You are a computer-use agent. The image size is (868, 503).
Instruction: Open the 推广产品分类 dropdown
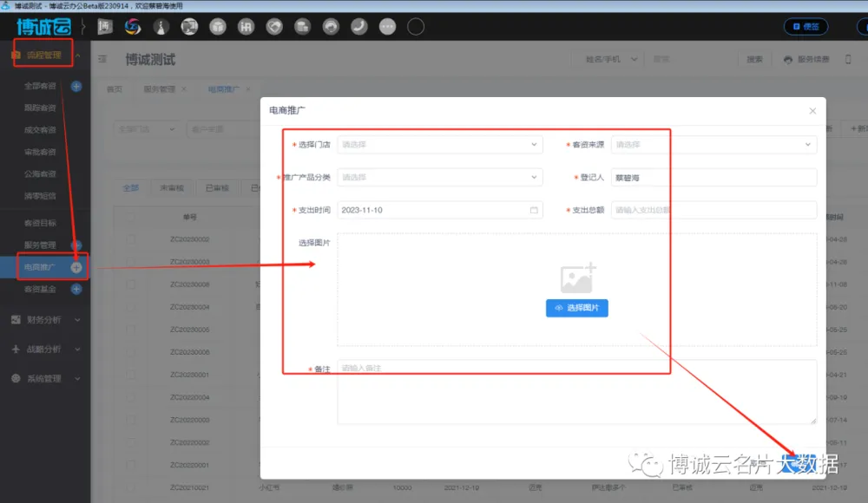440,177
